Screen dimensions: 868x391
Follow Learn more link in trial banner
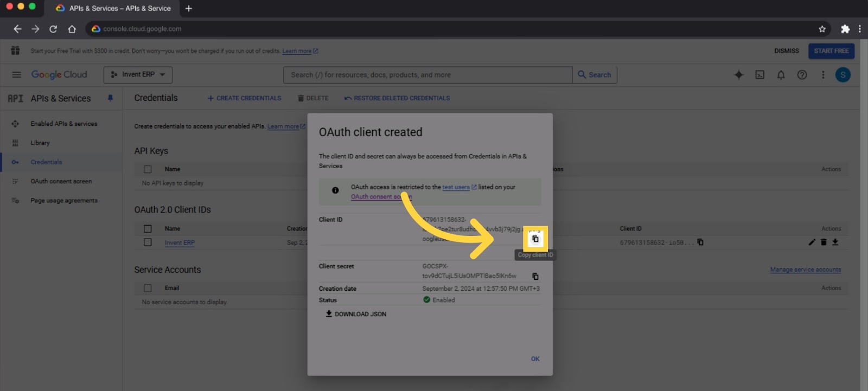(x=299, y=51)
